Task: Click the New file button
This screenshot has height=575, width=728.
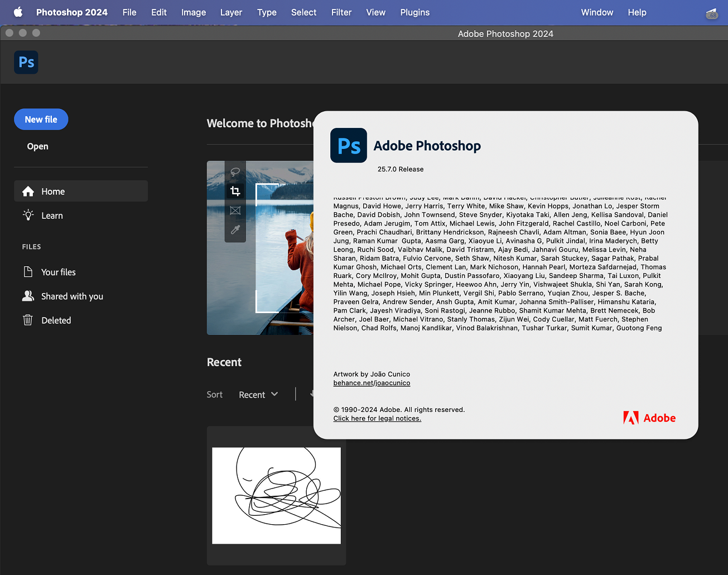Action: [41, 119]
